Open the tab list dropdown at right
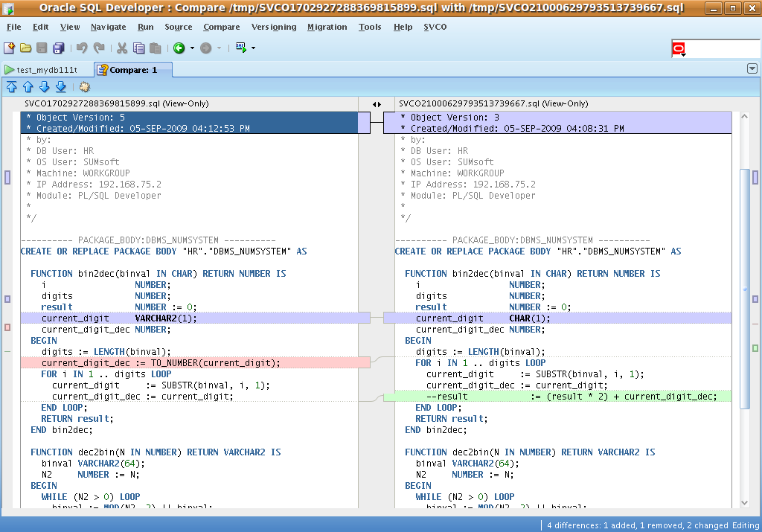The height and width of the screenshot is (532, 762). pyautogui.click(x=752, y=68)
